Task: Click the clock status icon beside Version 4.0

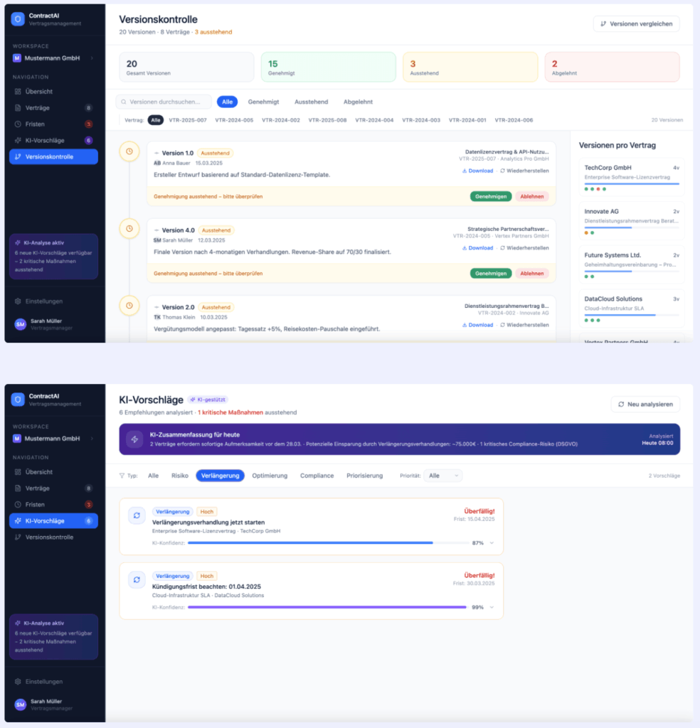Action: (129, 229)
